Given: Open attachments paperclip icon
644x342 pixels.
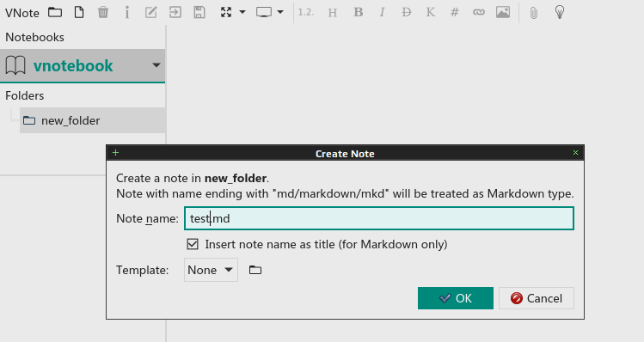Looking at the screenshot, I should (534, 13).
